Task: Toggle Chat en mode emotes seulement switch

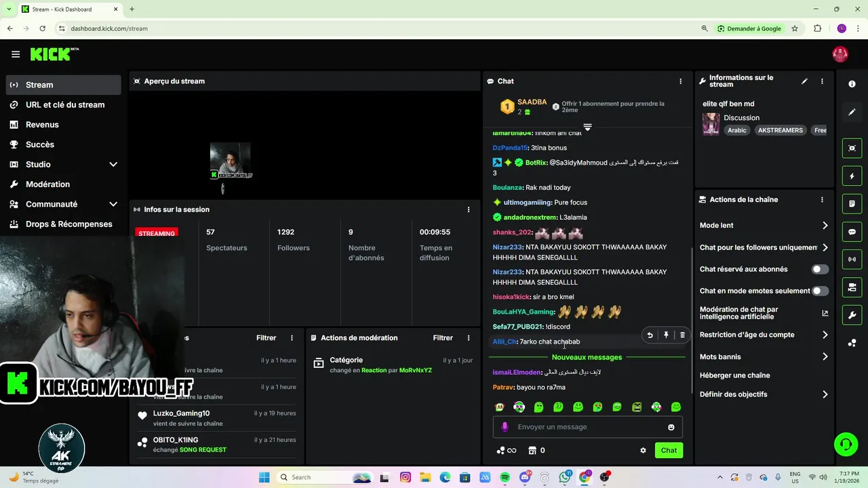Action: 820,291
